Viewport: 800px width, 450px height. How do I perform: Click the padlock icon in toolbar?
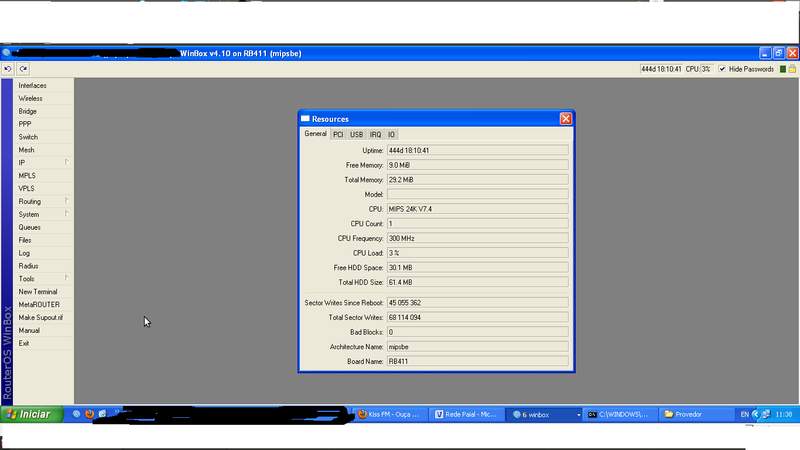[792, 69]
